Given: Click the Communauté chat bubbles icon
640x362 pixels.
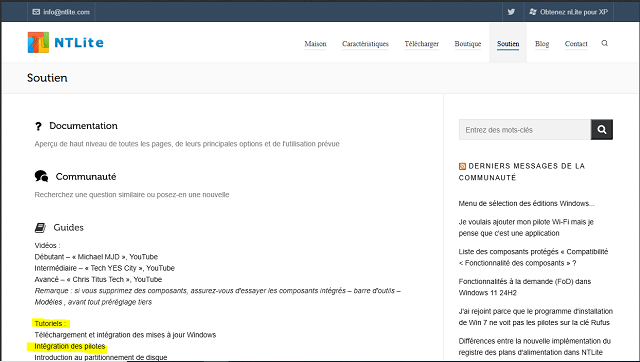Looking at the screenshot, I should [x=41, y=176].
